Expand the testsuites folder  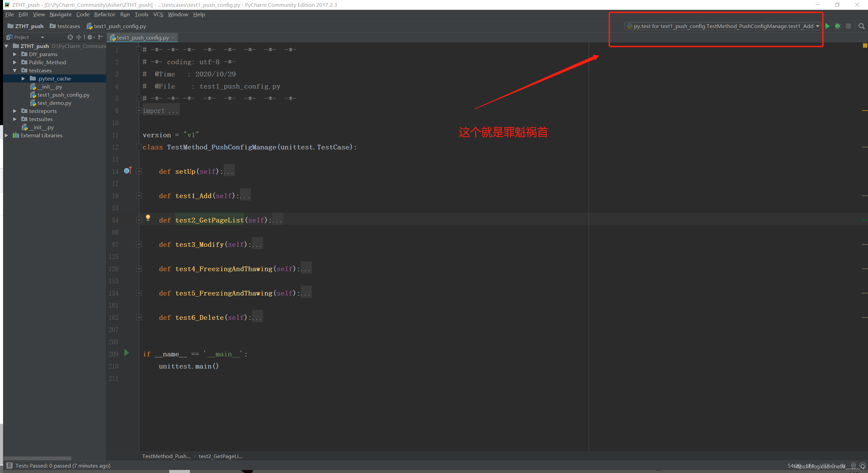(x=15, y=119)
